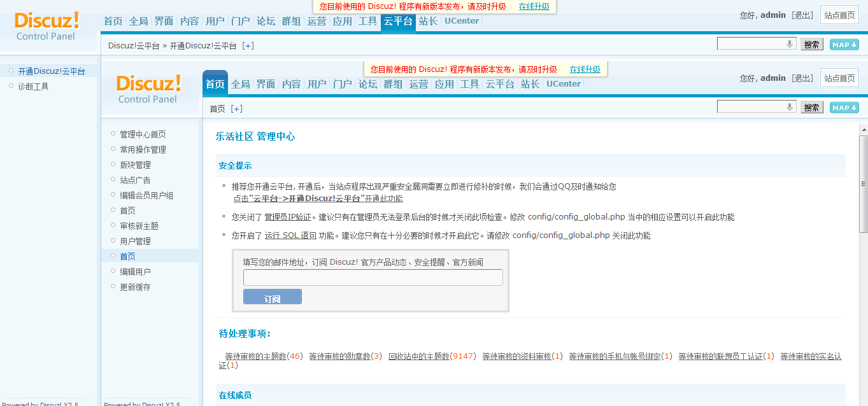
Task: Open the 站长 tab in the outer header
Action: (x=428, y=21)
